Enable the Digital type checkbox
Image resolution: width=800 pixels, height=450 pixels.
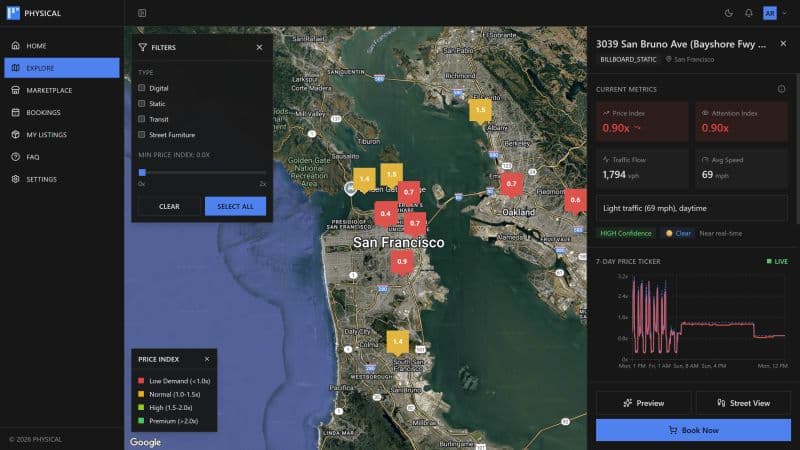[142, 88]
